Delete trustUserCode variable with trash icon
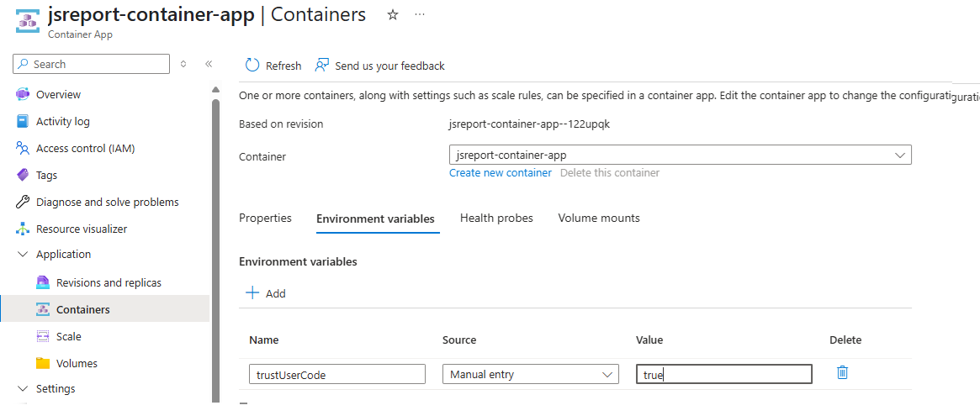The height and width of the screenshot is (416, 980). click(842, 373)
